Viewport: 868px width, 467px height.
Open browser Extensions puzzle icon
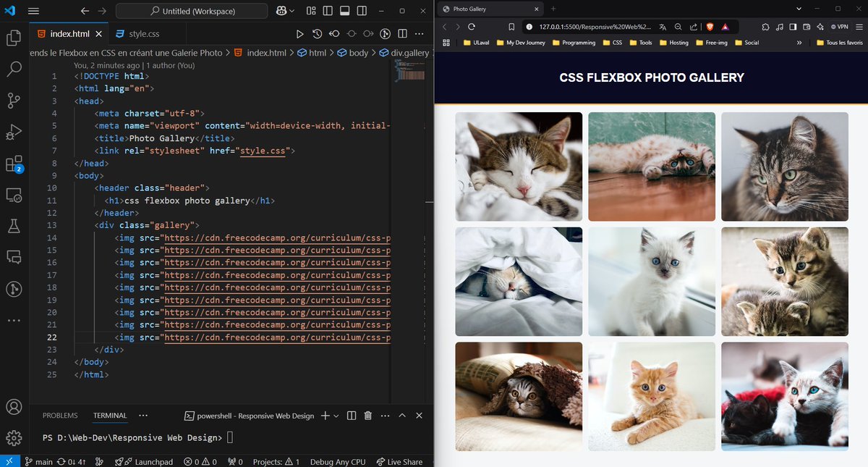[766, 26]
